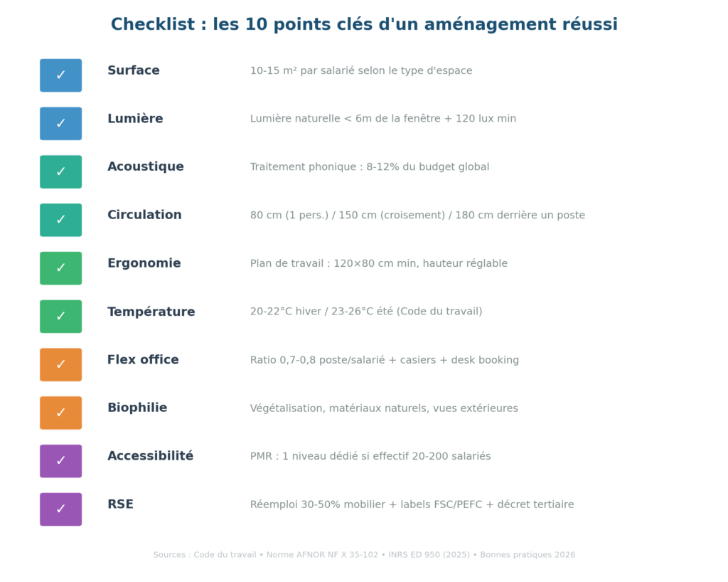Click the Plan de travail description text

[x=379, y=264]
